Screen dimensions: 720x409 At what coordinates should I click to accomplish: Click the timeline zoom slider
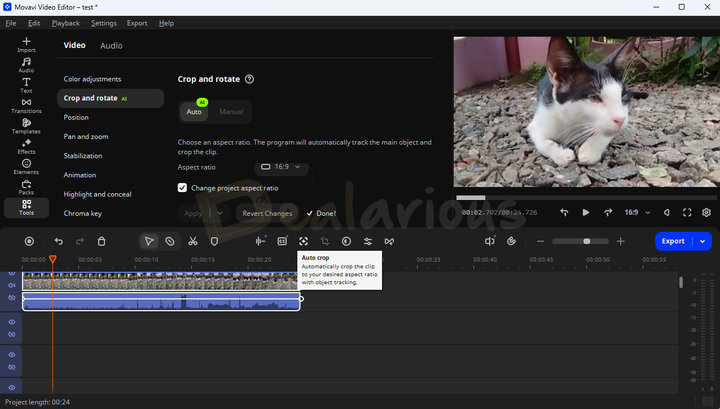click(x=580, y=241)
